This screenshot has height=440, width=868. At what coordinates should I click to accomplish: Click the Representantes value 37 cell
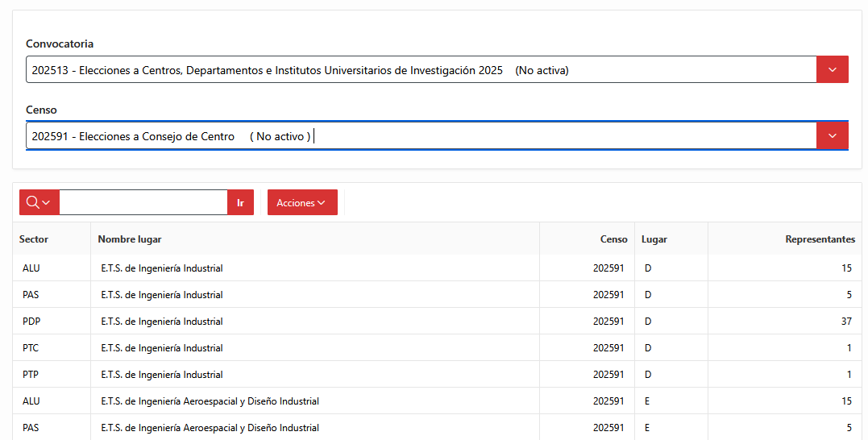[784, 321]
